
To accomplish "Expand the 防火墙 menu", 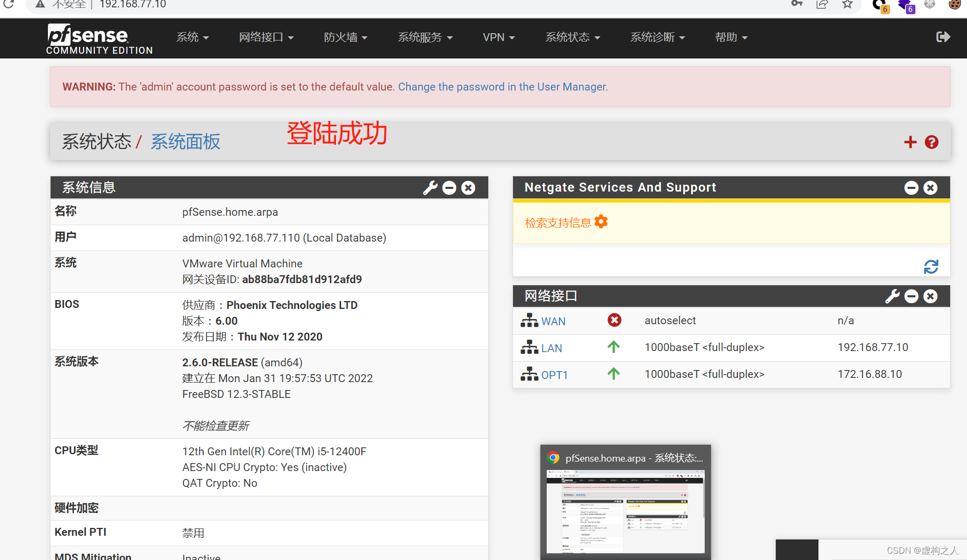I will coord(346,37).
